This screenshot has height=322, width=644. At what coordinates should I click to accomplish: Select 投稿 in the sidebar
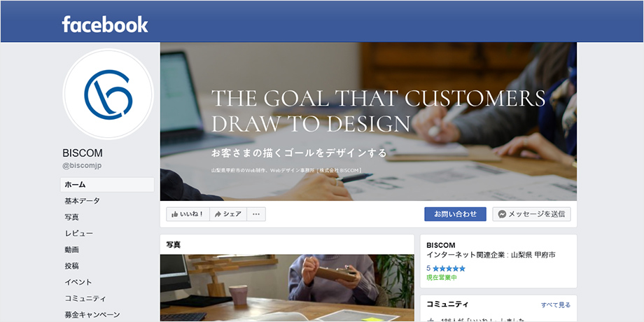[x=71, y=266]
